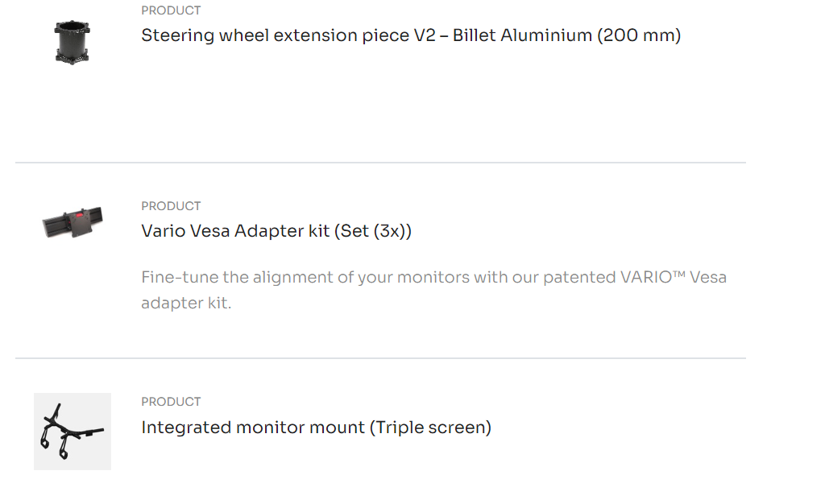
Task: Go to Integrated monitor mount product page
Action: coord(316,428)
